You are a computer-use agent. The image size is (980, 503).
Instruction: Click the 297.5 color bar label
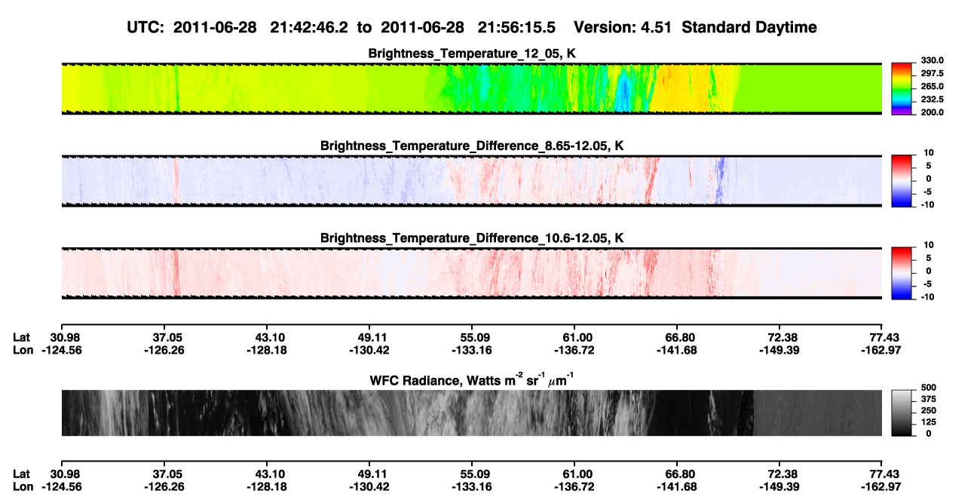[x=931, y=73]
